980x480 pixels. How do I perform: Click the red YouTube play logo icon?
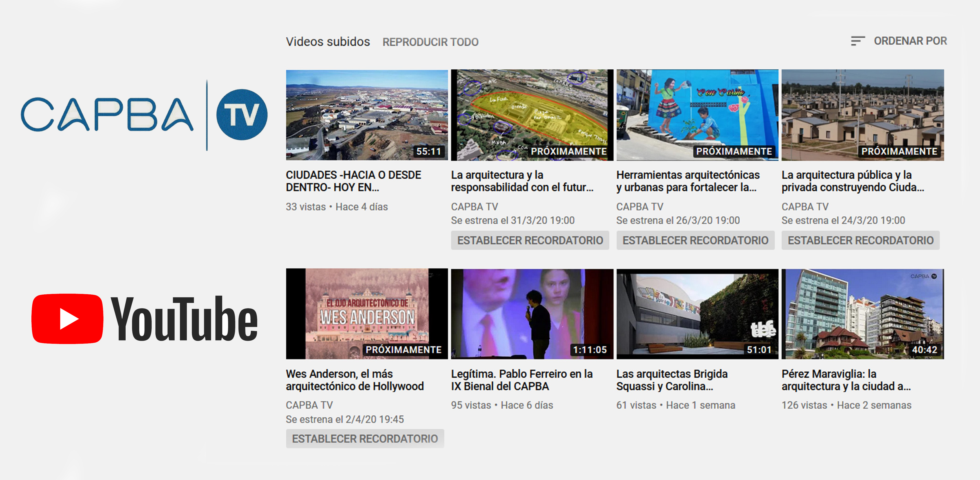pyautogui.click(x=67, y=319)
